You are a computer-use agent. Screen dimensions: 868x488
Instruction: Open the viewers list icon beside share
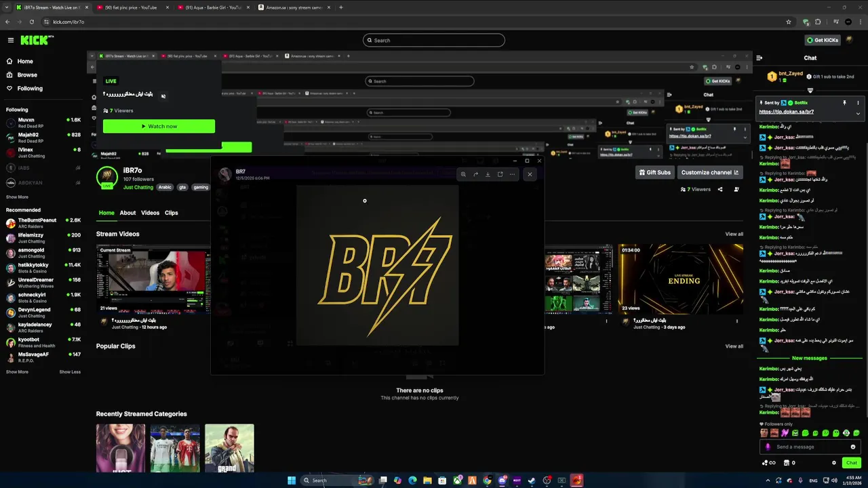point(736,190)
